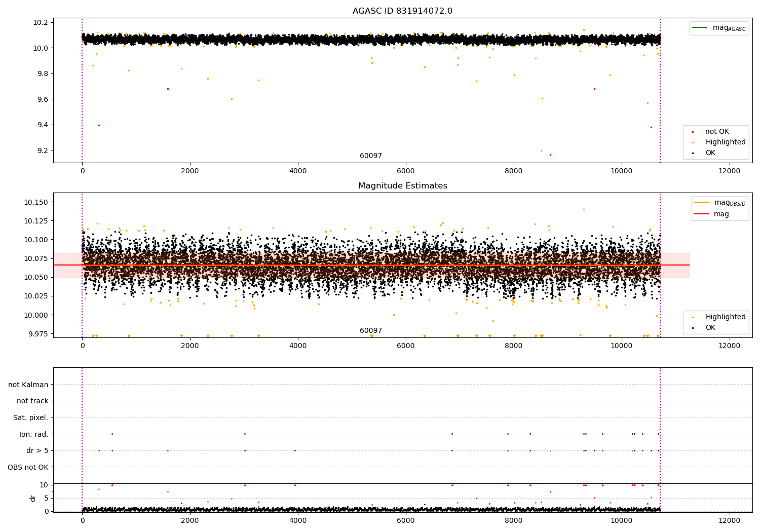The height and width of the screenshot is (532, 760).
Task: Select 'Highlighted' in the Magnitude Estimates legend
Action: 726,317
